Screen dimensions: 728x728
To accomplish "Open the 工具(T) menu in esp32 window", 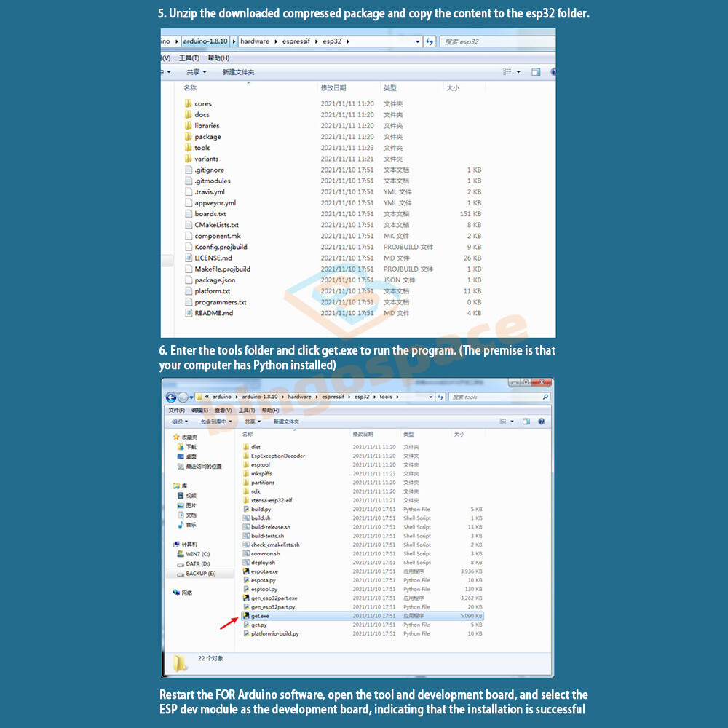I will point(189,58).
